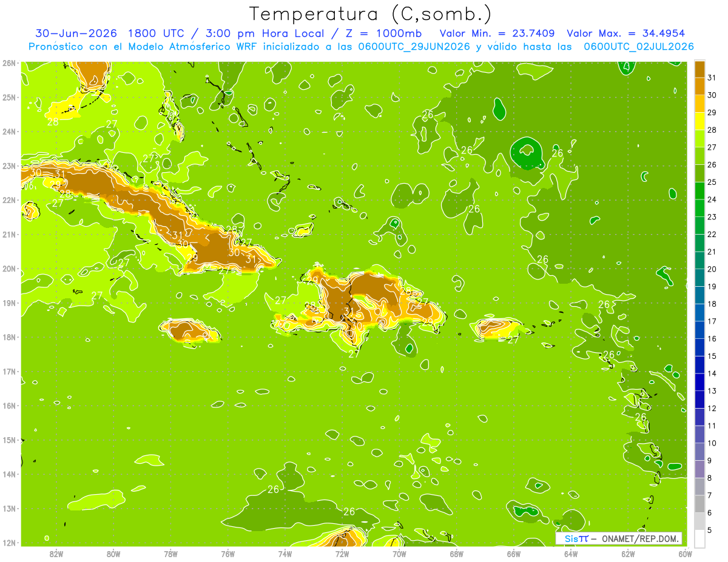Click the '25N' latitude axis label
The width and height of the screenshot is (728, 562).
tap(9, 98)
